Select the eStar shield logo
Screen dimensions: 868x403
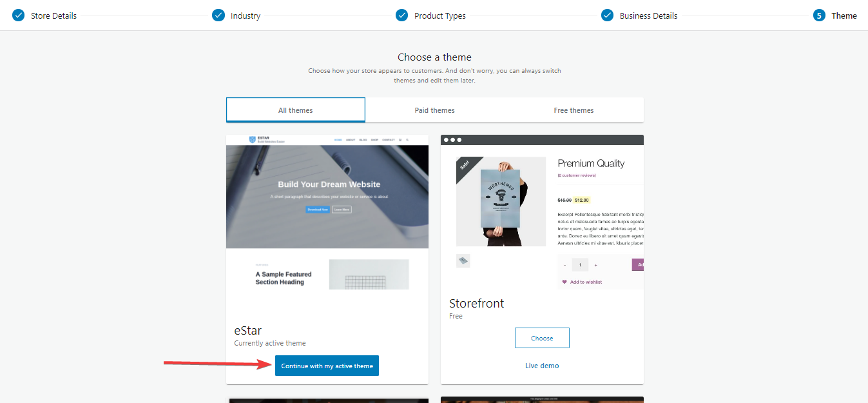tap(252, 139)
